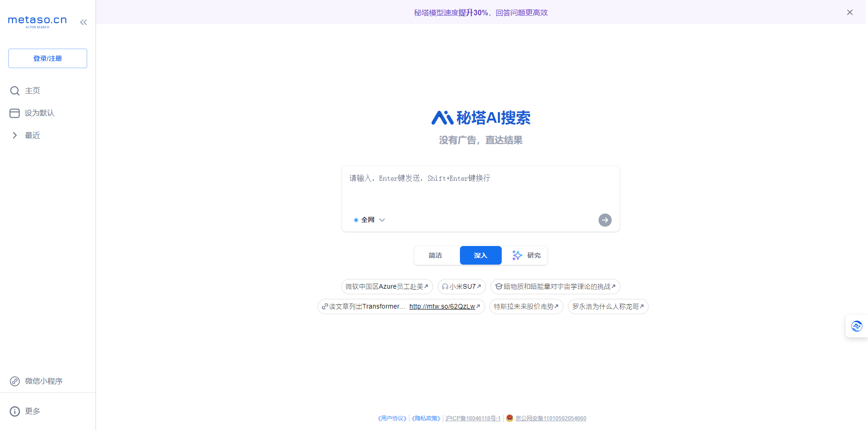Click the send arrow to submit search
The image size is (868, 430).
(x=605, y=220)
